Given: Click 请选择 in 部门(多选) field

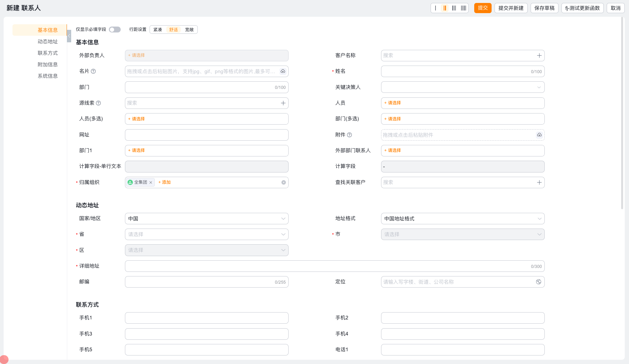Looking at the screenshot, I should [x=393, y=119].
